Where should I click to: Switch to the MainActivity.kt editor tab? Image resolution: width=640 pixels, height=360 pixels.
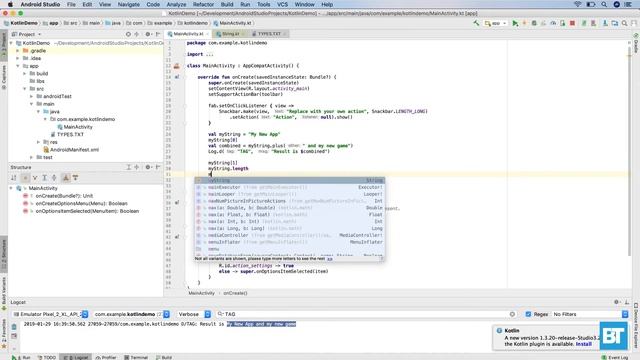coord(188,34)
